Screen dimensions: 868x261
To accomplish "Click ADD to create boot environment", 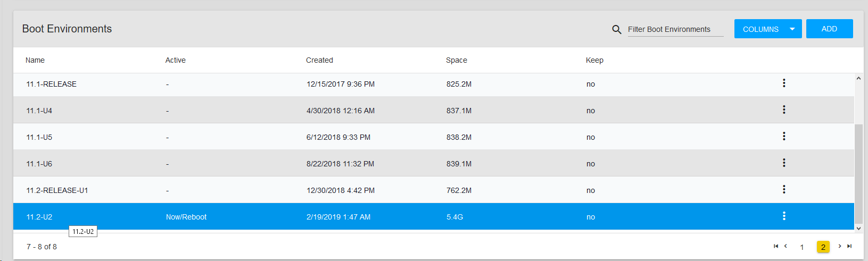I will click(x=829, y=29).
